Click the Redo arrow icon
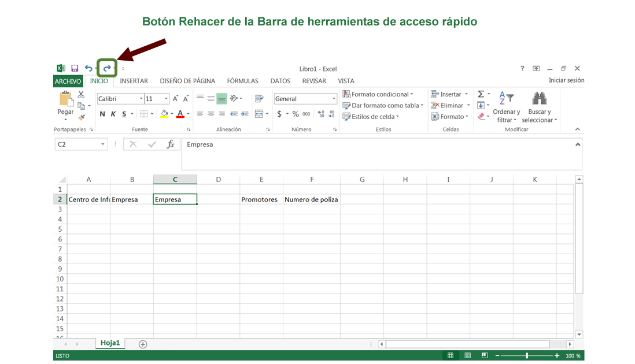The height and width of the screenshot is (364, 635). 107,68
